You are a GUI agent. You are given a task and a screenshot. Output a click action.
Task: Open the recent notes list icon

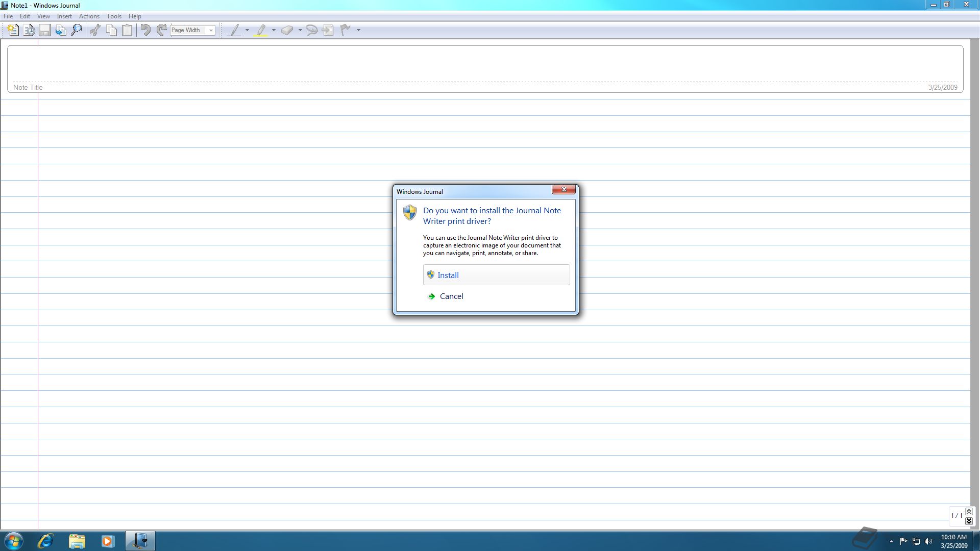pos(29,30)
